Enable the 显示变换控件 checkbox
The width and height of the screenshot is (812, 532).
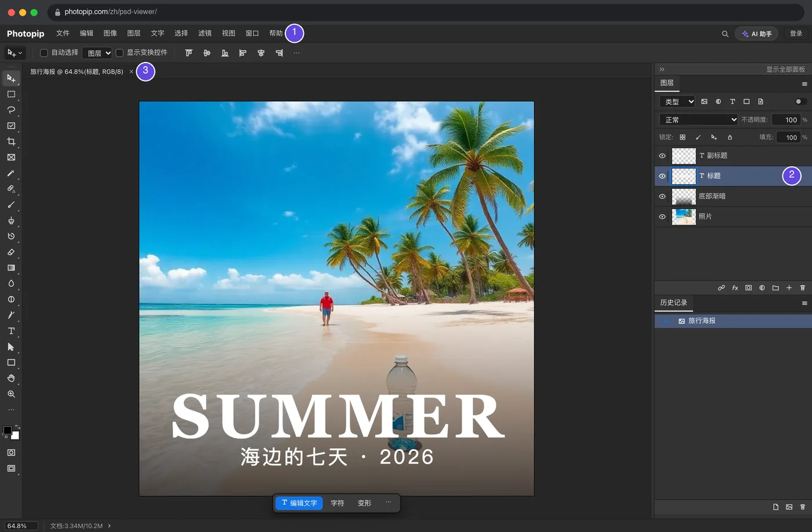tap(119, 53)
